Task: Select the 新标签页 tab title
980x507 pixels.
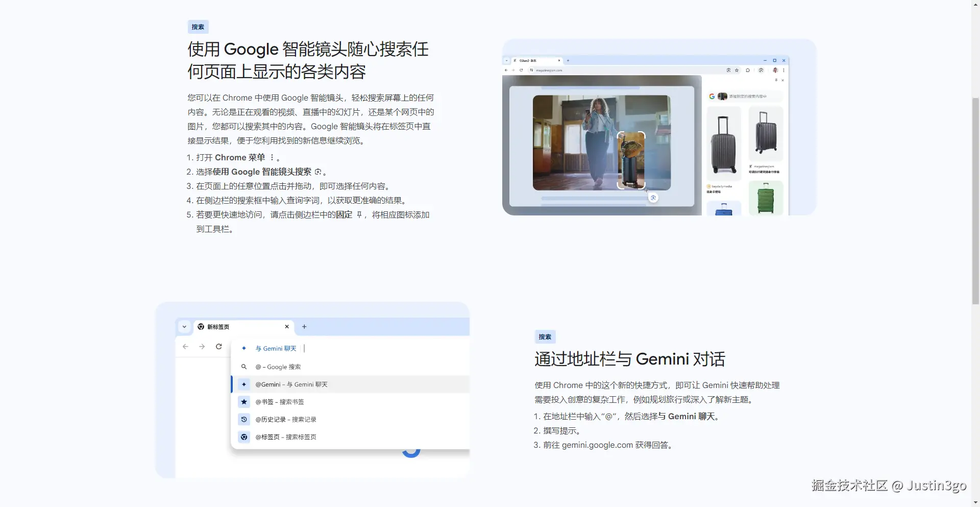Action: pos(218,327)
